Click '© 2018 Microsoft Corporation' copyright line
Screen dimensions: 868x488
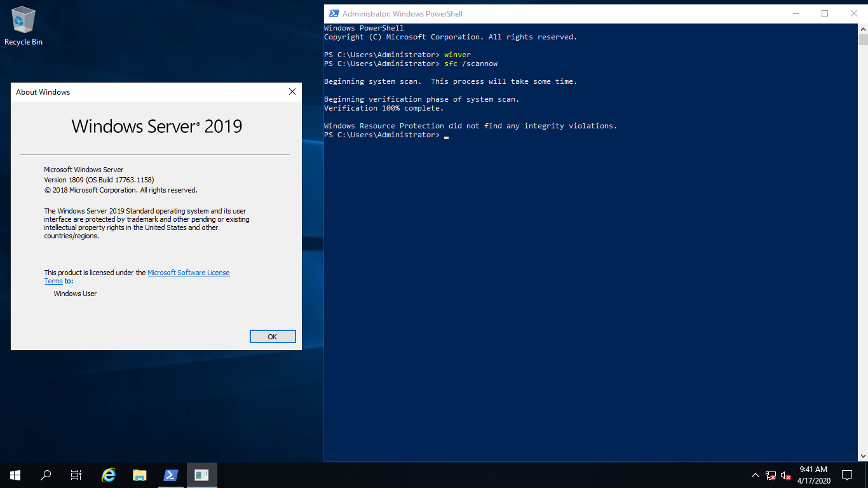(121, 190)
